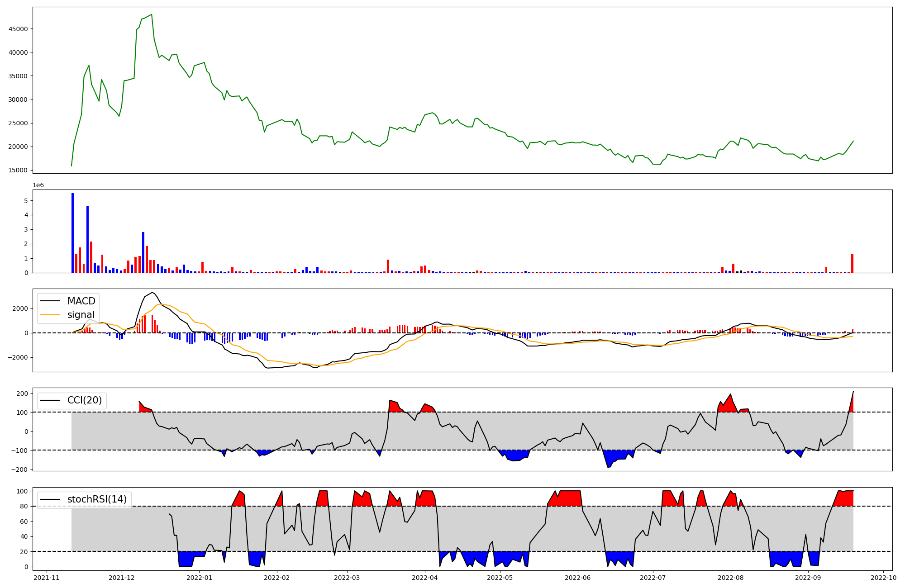Click the 45000 price axis label
Screen dimensions: 905x588
[x=18, y=29]
